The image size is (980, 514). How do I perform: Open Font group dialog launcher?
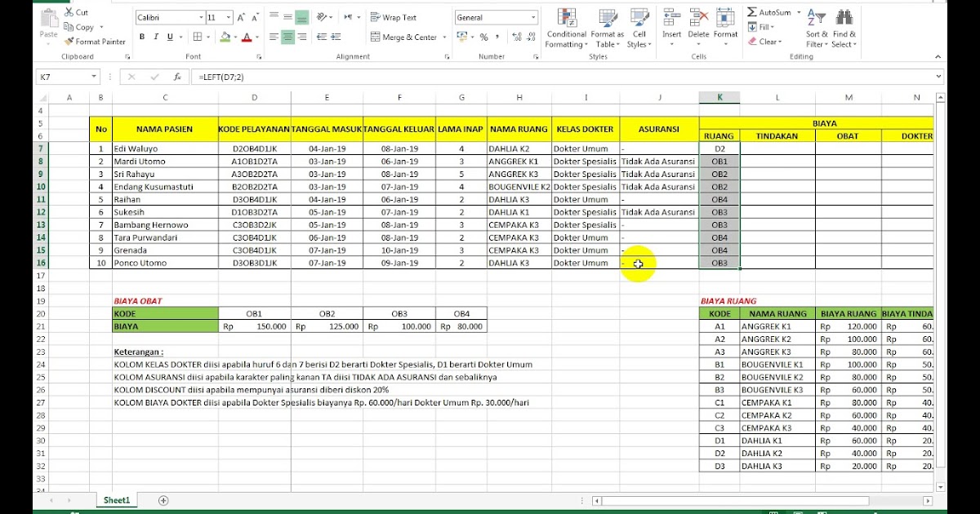[x=259, y=57]
